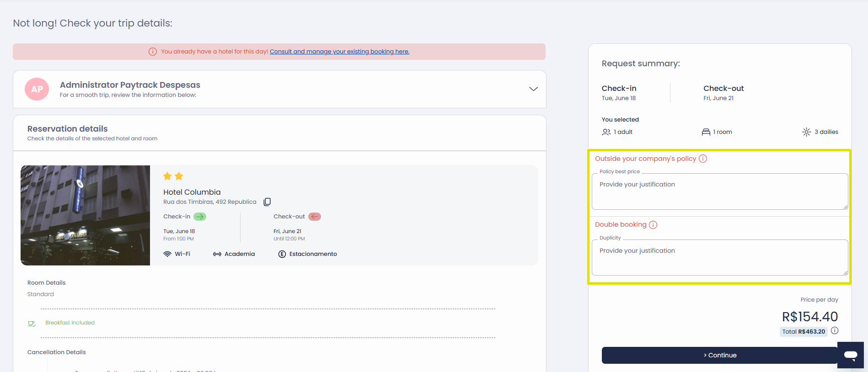Click the green check-in arrow icon
Viewport: 868px width, 372px height.
(x=200, y=217)
